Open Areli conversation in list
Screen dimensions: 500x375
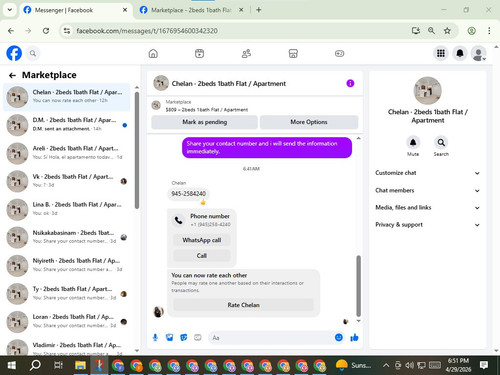click(x=67, y=153)
